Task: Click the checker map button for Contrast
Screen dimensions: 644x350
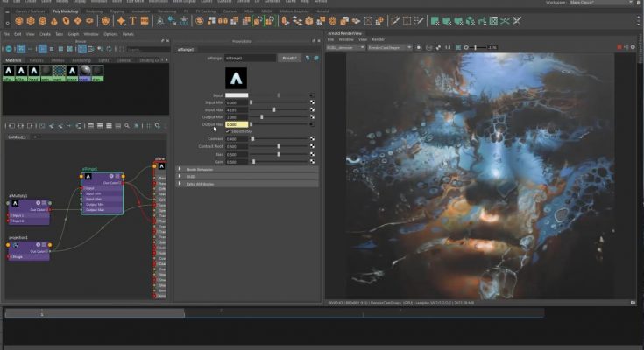Action: click(x=312, y=138)
